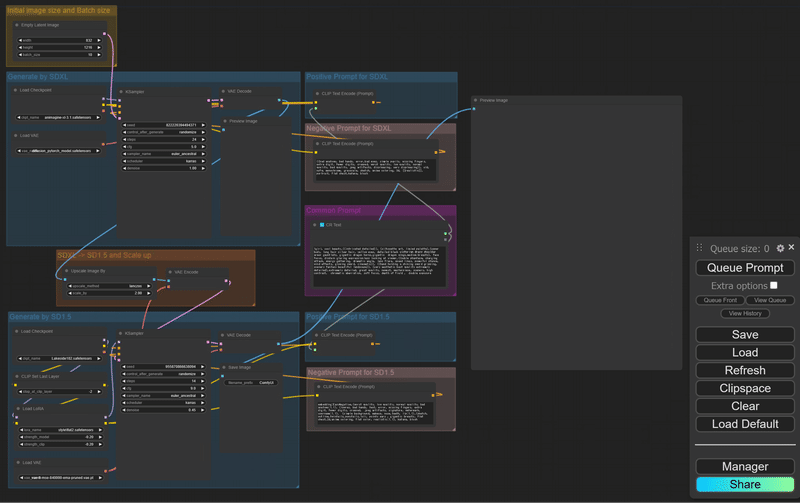Open ckpt_name dropdown showing animagine-xl checkpoint
The width and height of the screenshot is (800, 503).
[x=59, y=117]
